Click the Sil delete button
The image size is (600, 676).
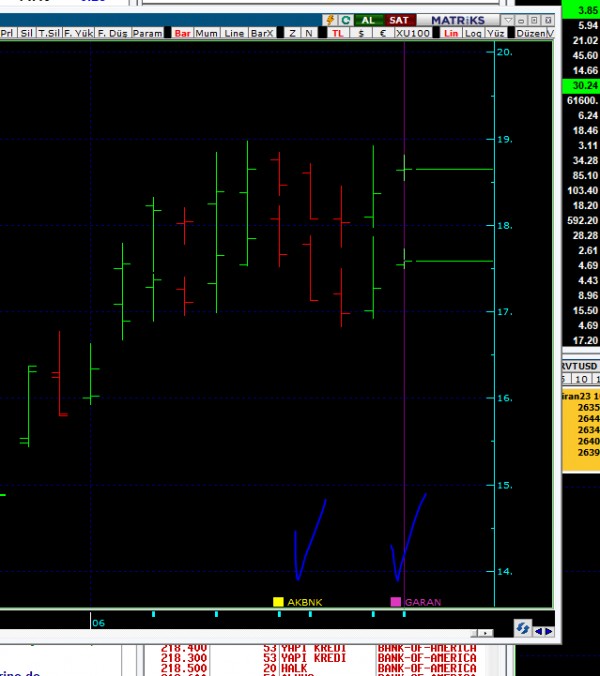point(26,33)
